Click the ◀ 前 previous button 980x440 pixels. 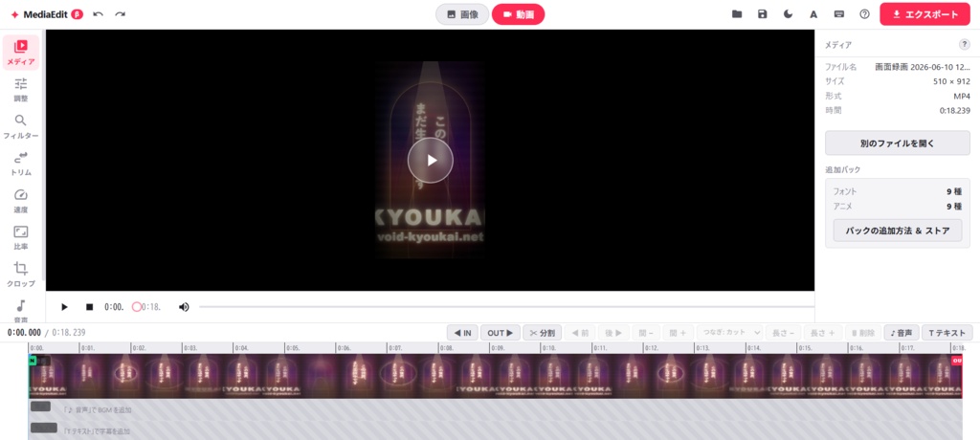pos(580,333)
